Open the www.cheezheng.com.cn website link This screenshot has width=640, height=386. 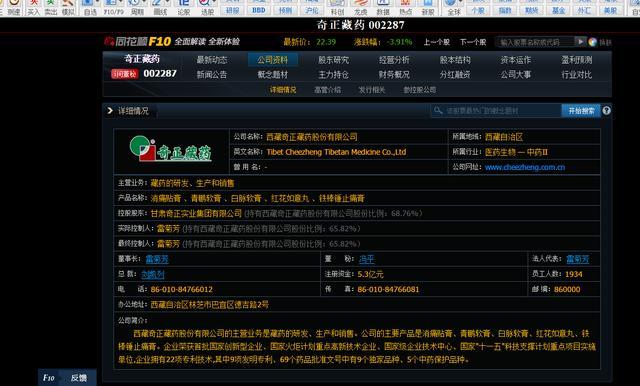click(525, 167)
